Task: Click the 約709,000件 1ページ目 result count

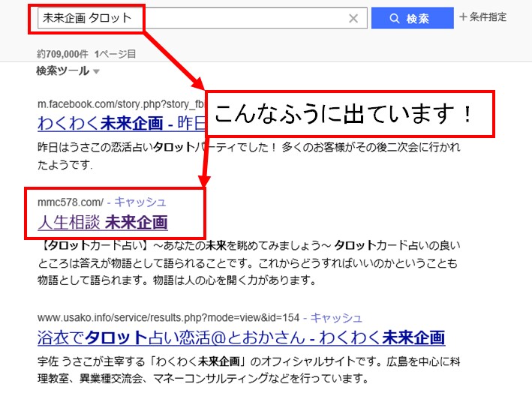Action: tap(86, 54)
